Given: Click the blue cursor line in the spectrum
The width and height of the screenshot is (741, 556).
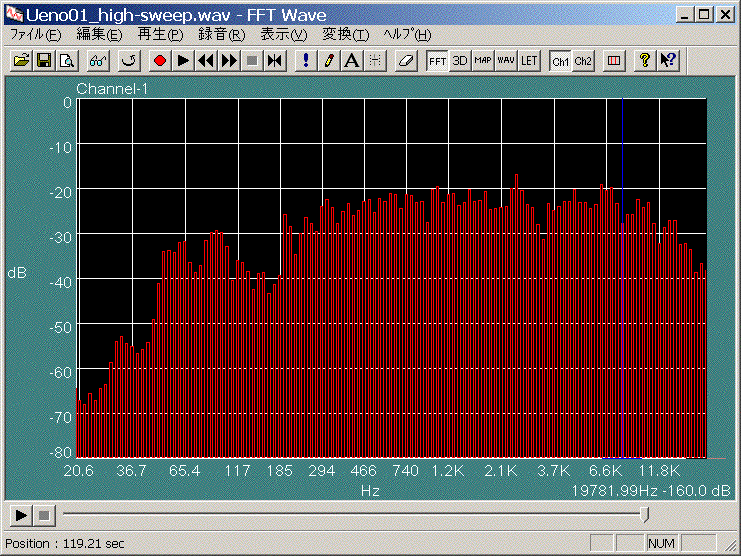Looking at the screenshot, I should point(622,278).
